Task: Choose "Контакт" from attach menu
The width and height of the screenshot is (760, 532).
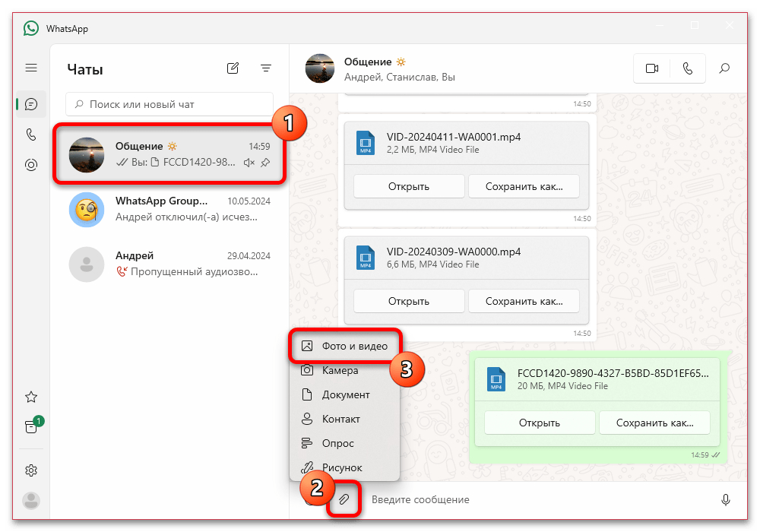Action: coord(345,419)
